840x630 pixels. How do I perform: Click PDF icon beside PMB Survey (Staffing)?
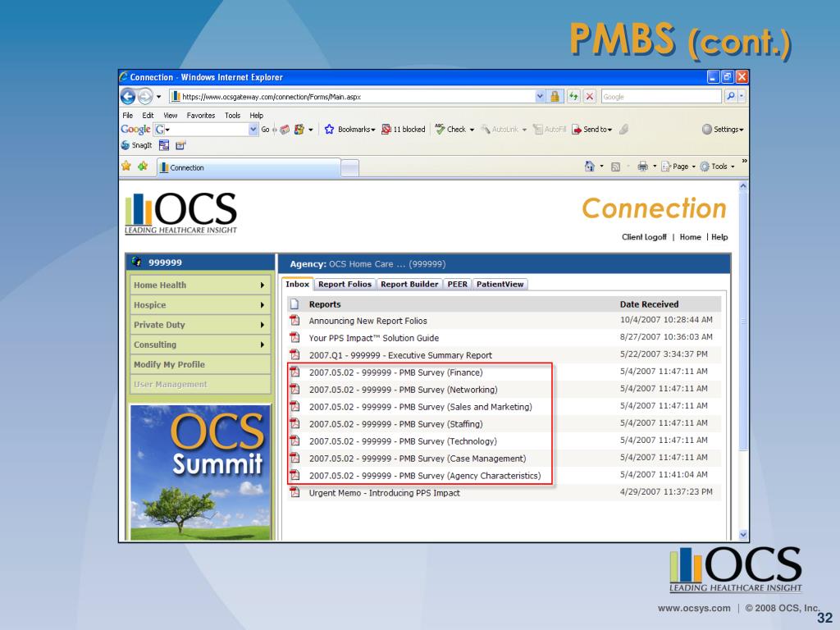tap(294, 423)
